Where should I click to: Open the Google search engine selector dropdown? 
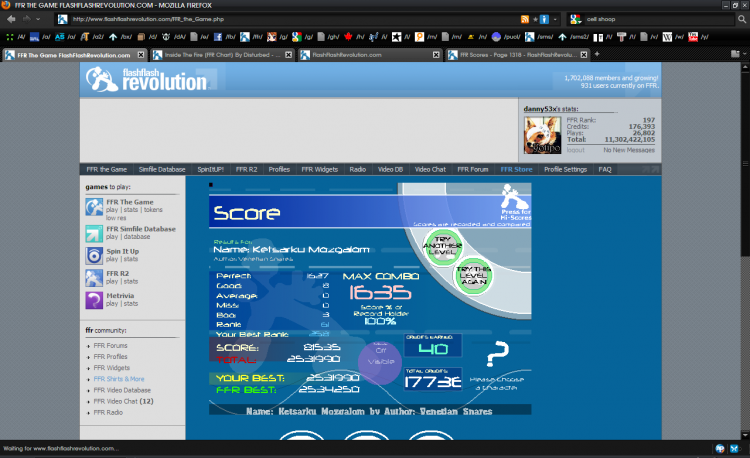tap(575, 19)
